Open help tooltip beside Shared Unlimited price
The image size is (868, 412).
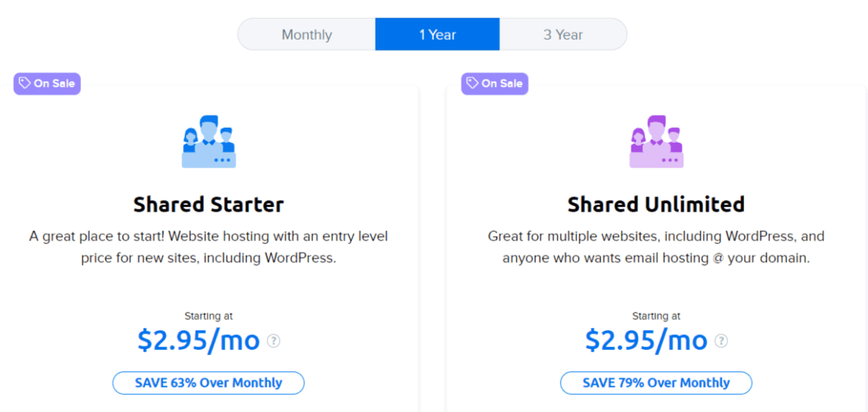tap(721, 341)
